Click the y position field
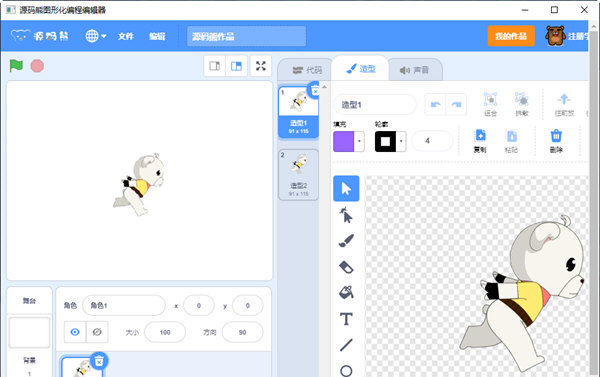The image size is (600, 377). click(248, 305)
